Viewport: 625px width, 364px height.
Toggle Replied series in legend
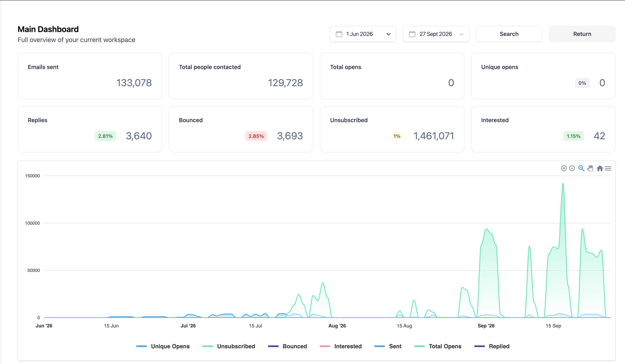click(492, 346)
